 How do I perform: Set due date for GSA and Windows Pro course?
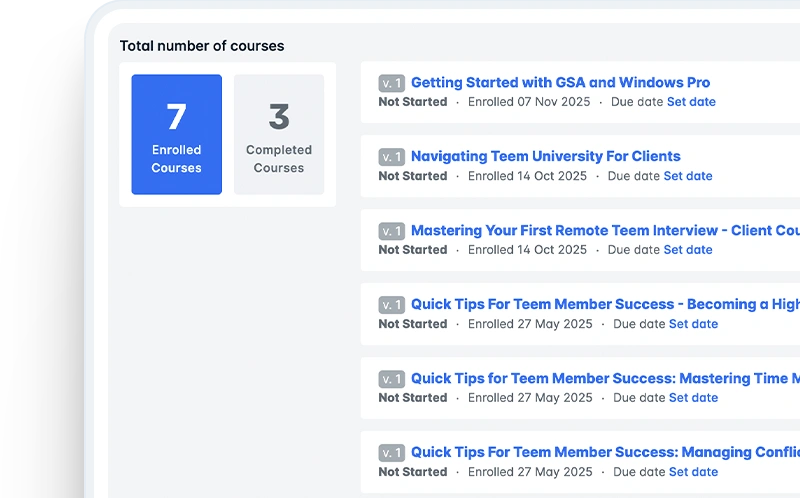tap(691, 102)
